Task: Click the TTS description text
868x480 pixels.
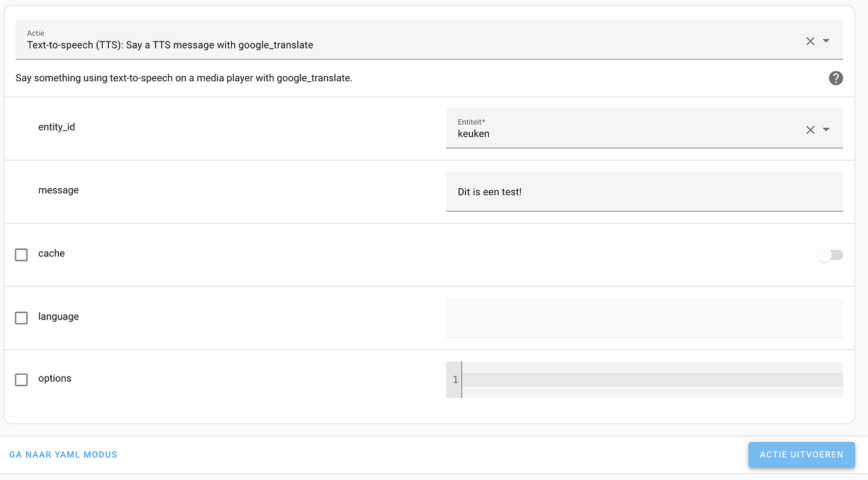Action: [184, 78]
